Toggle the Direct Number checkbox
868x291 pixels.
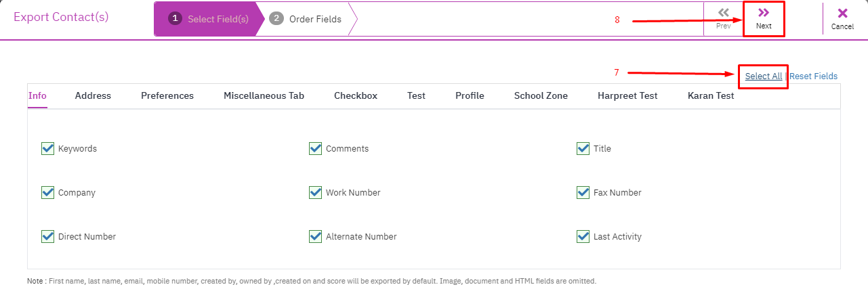click(x=47, y=236)
